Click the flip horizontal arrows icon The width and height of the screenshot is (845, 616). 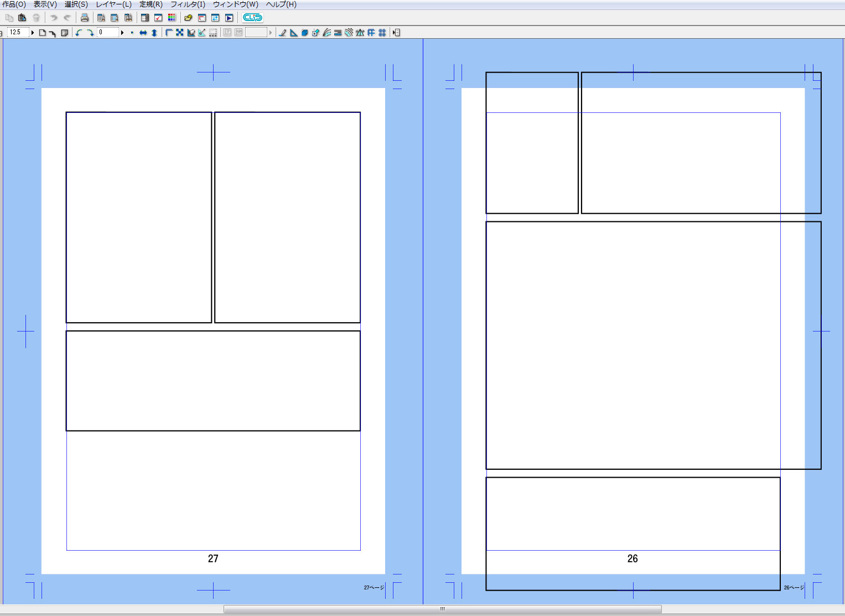point(143,33)
